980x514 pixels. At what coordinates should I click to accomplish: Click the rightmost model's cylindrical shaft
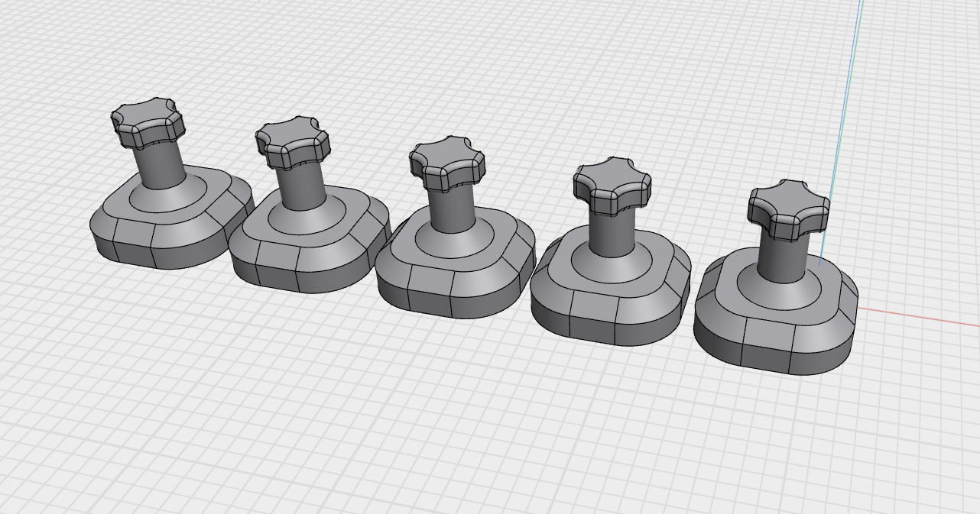[x=781, y=258]
